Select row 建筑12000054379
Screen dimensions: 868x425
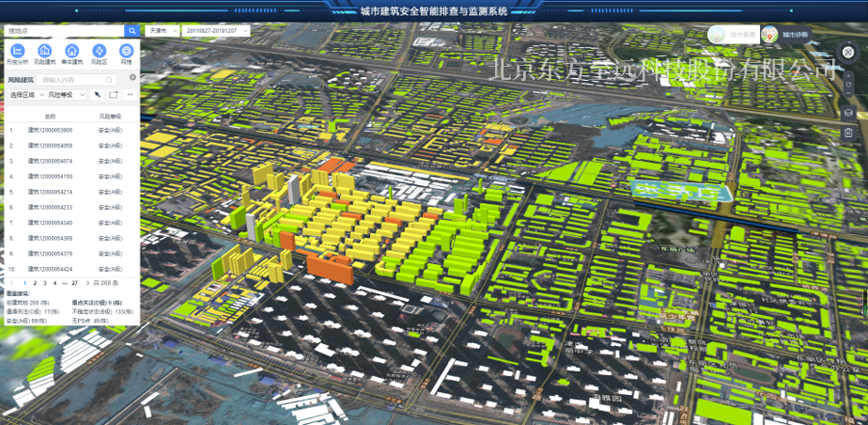point(72,254)
